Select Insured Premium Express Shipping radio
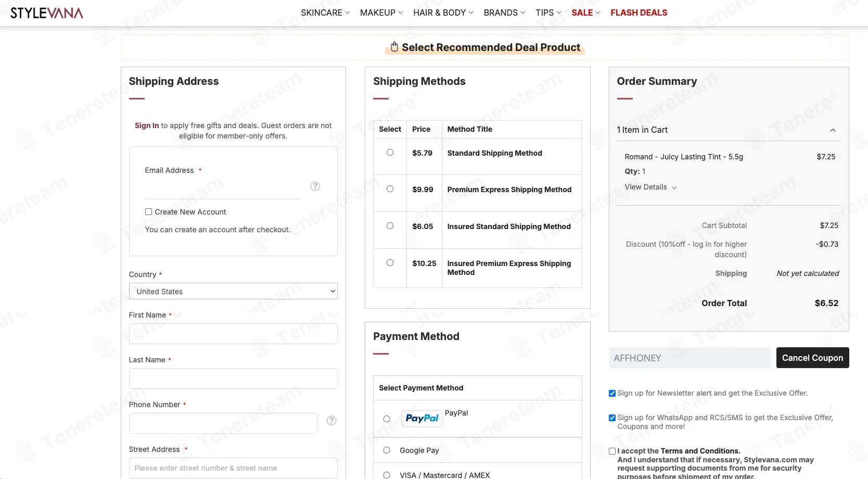 point(390,263)
